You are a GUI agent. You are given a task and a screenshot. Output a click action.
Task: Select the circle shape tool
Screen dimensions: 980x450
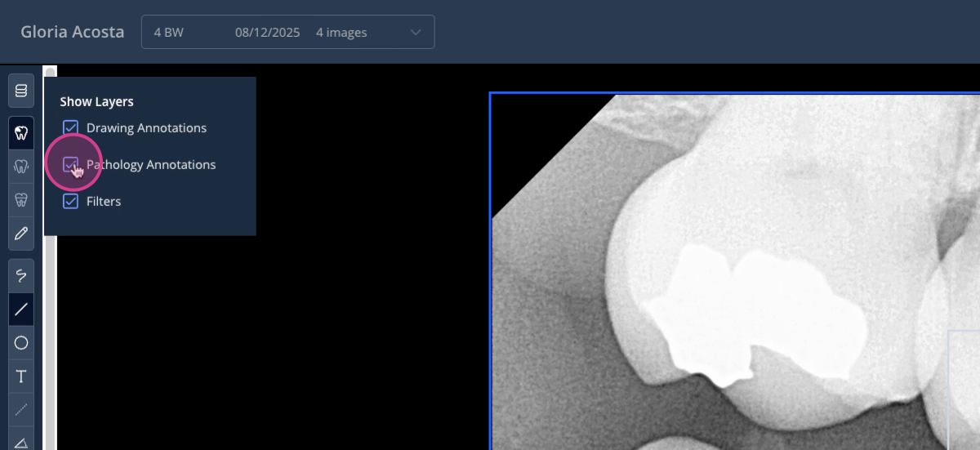(x=21, y=343)
